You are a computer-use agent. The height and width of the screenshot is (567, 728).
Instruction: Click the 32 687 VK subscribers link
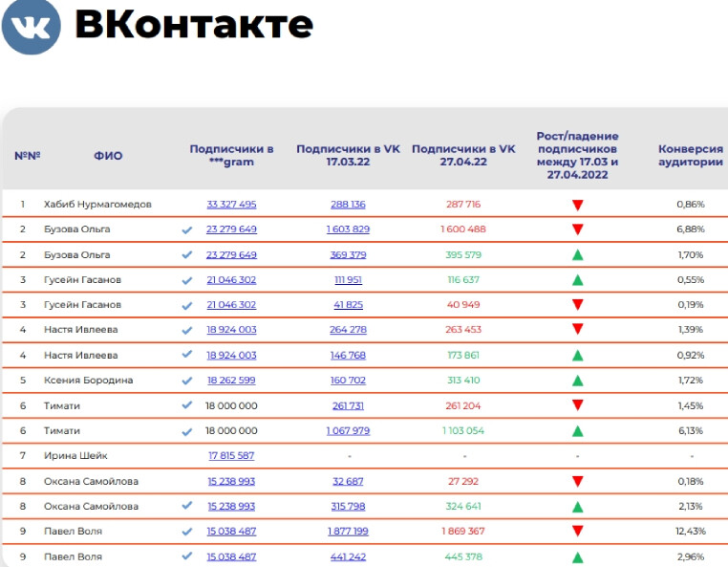click(x=348, y=481)
